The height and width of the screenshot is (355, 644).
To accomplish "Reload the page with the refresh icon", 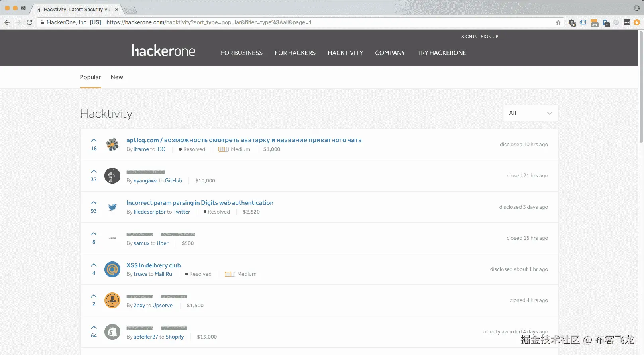I will [29, 22].
